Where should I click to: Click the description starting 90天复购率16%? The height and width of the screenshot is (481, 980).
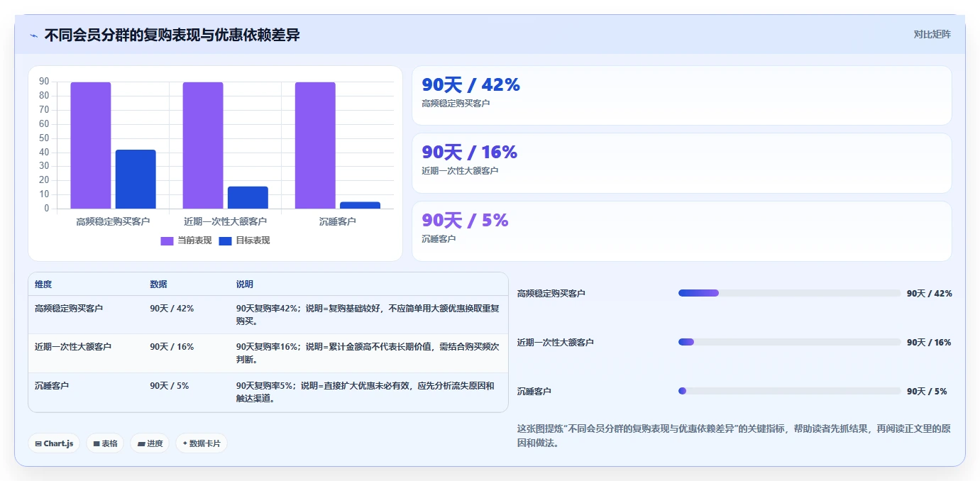tap(368, 353)
